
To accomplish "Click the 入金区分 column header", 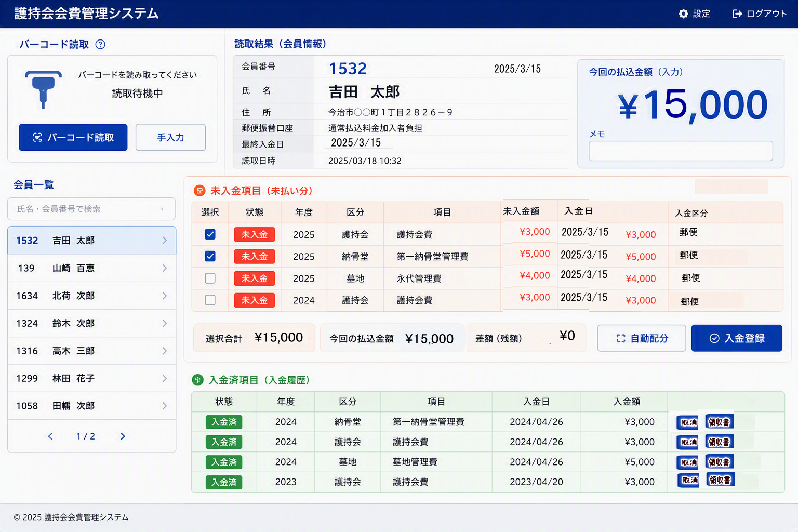I will (x=691, y=213).
